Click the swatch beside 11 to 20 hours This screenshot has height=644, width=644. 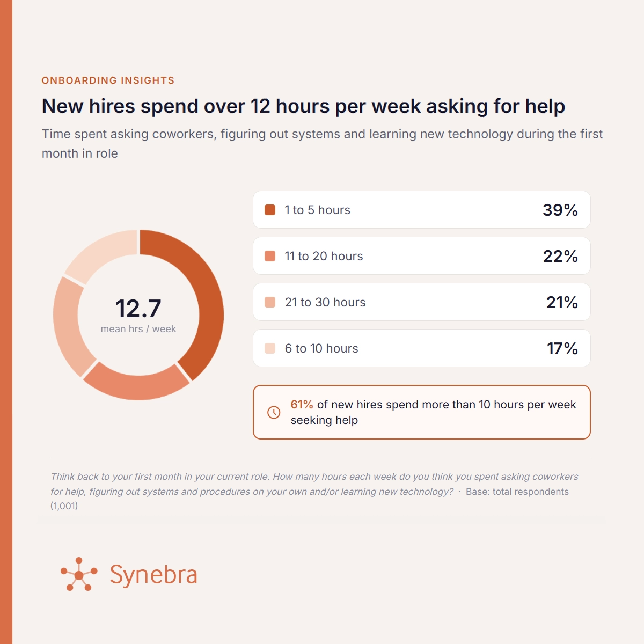click(x=270, y=256)
